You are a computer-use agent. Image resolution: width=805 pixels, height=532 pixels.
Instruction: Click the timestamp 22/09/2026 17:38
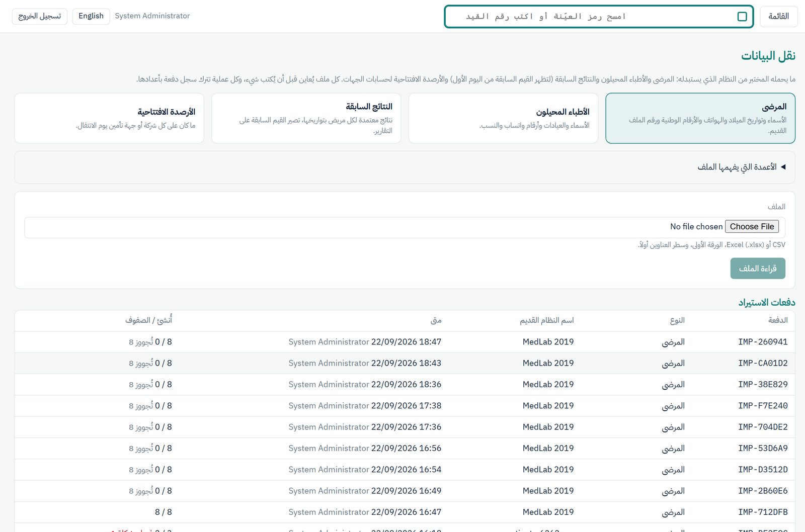click(x=406, y=406)
